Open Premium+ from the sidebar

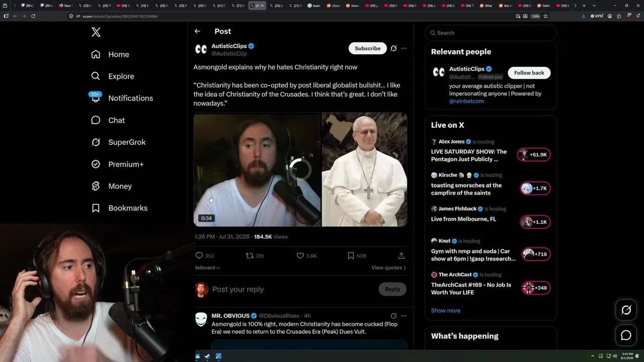coord(117,164)
